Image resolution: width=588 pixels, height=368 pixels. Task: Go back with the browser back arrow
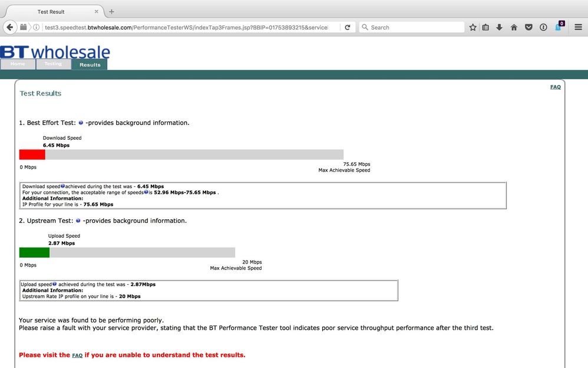click(x=10, y=27)
